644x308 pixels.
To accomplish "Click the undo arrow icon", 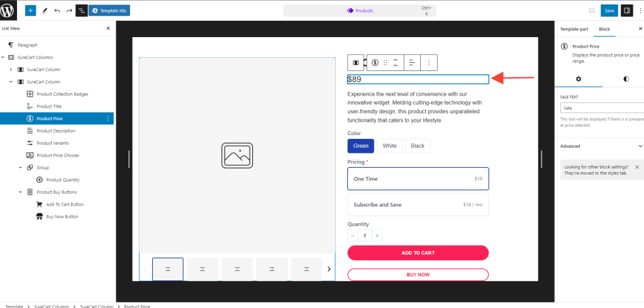I will [57, 11].
